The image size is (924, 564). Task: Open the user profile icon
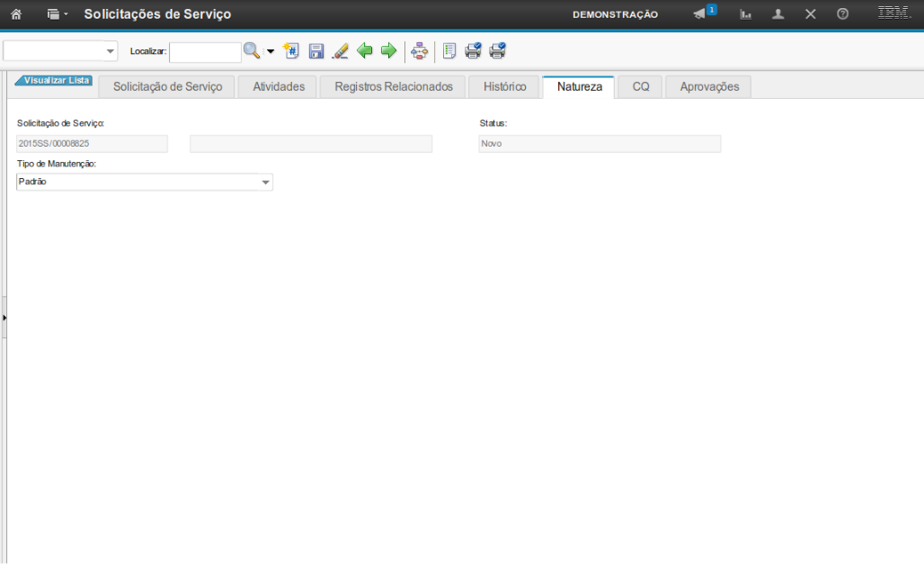click(x=778, y=14)
